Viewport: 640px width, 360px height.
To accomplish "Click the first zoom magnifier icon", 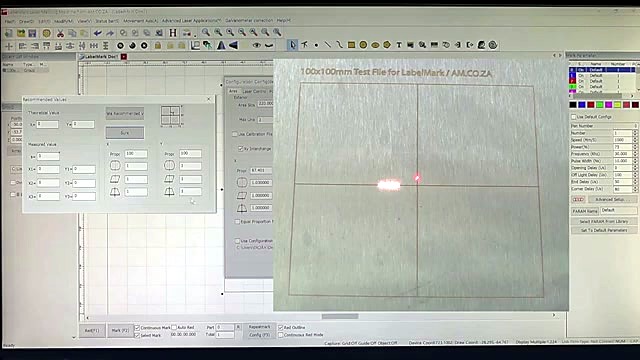I will 206,33.
